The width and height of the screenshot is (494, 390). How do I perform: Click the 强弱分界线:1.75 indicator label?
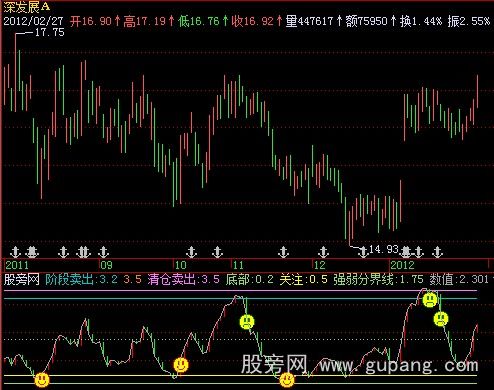378,279
